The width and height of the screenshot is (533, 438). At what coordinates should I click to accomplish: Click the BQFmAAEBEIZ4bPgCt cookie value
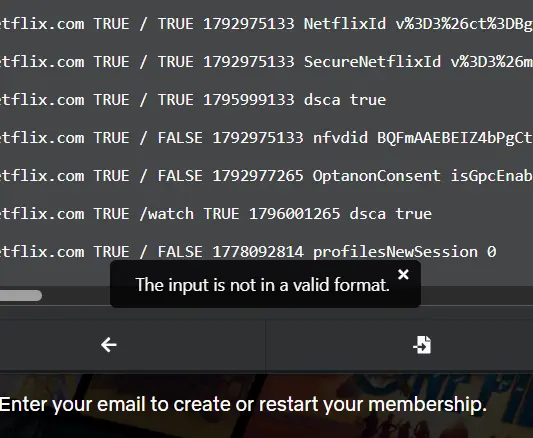point(455,138)
